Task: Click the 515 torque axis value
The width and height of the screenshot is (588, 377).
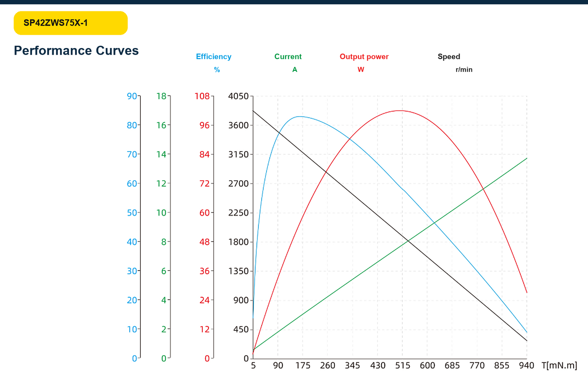Action: click(x=402, y=366)
